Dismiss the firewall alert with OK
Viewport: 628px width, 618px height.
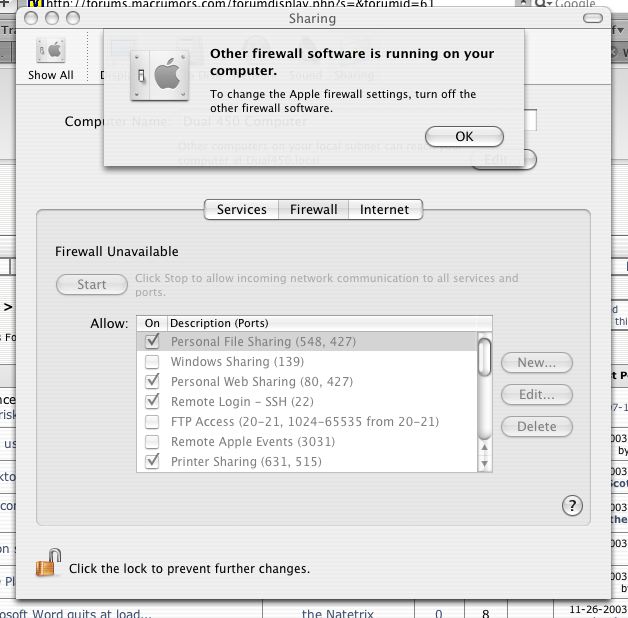point(464,137)
